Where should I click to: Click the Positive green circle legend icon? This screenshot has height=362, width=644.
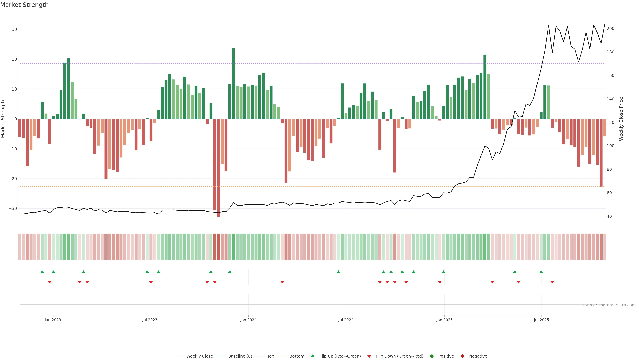[x=432, y=356]
